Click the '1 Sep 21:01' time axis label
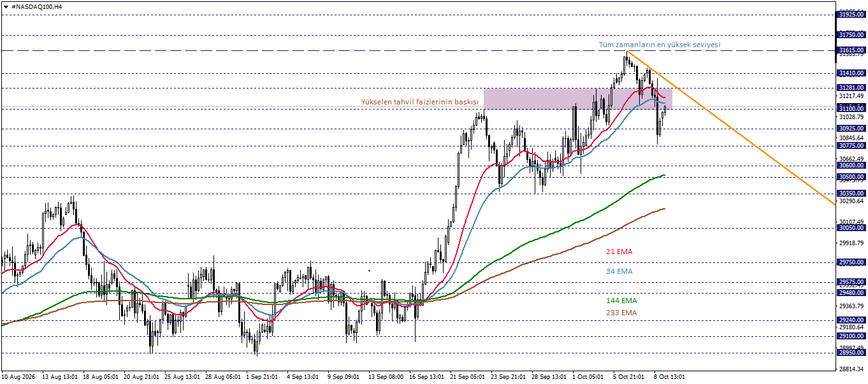The width and height of the screenshot is (868, 384). coord(262,376)
